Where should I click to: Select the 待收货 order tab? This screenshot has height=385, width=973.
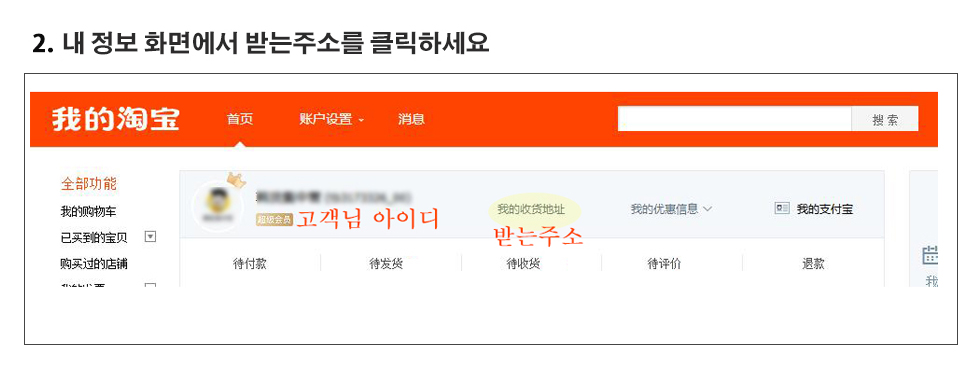523,264
